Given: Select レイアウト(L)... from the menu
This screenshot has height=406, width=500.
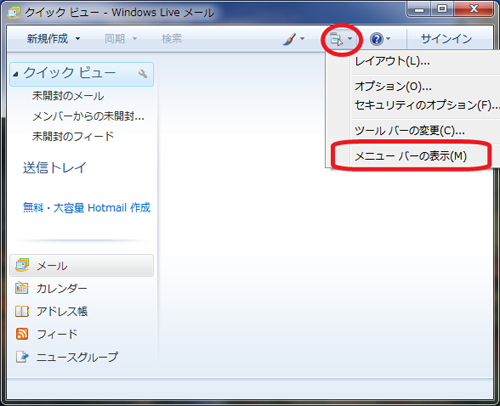Looking at the screenshot, I should (392, 61).
